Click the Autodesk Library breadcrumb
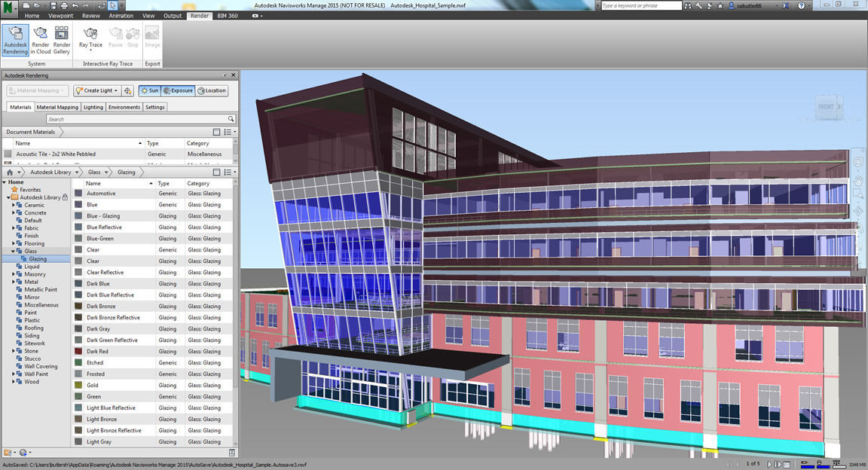 [x=50, y=172]
